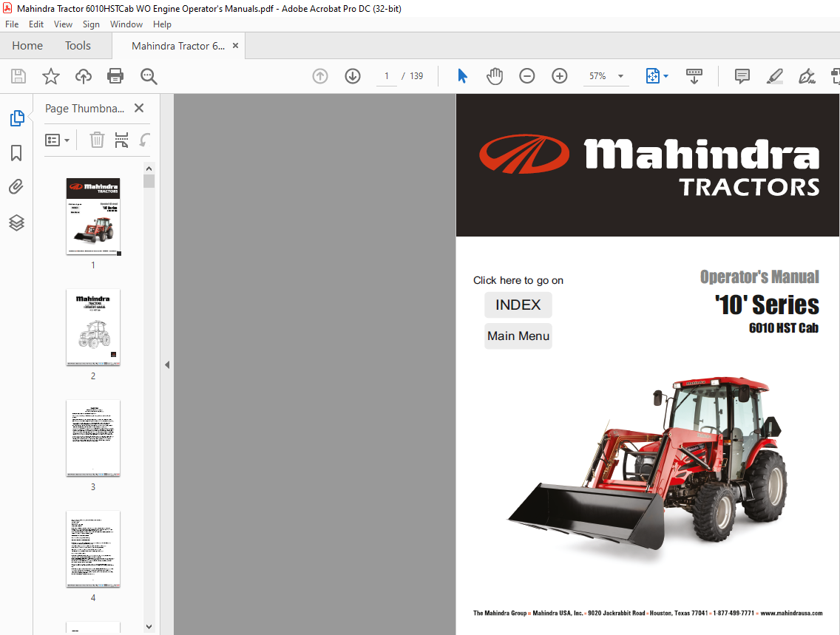Collapse the navigation pane with the arrow
The width and height of the screenshot is (840, 635).
tap(167, 364)
